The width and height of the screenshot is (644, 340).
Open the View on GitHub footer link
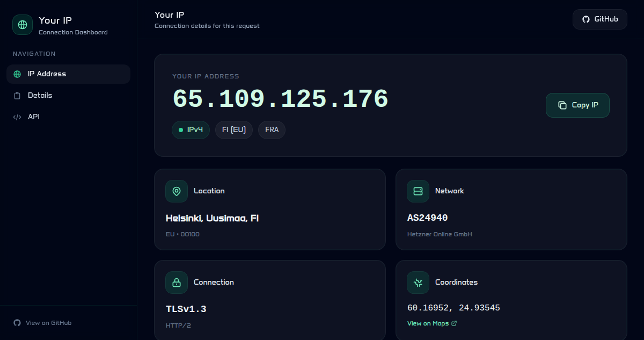[48, 323]
